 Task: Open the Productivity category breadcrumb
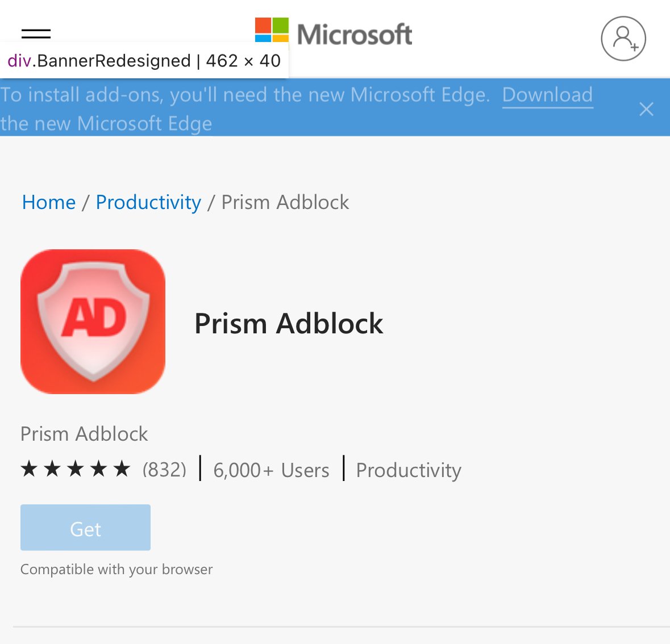pos(148,202)
